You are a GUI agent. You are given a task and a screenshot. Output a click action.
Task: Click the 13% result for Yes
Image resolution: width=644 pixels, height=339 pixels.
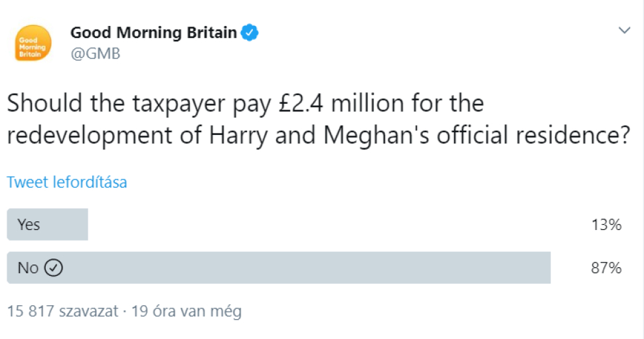pyautogui.click(x=606, y=225)
